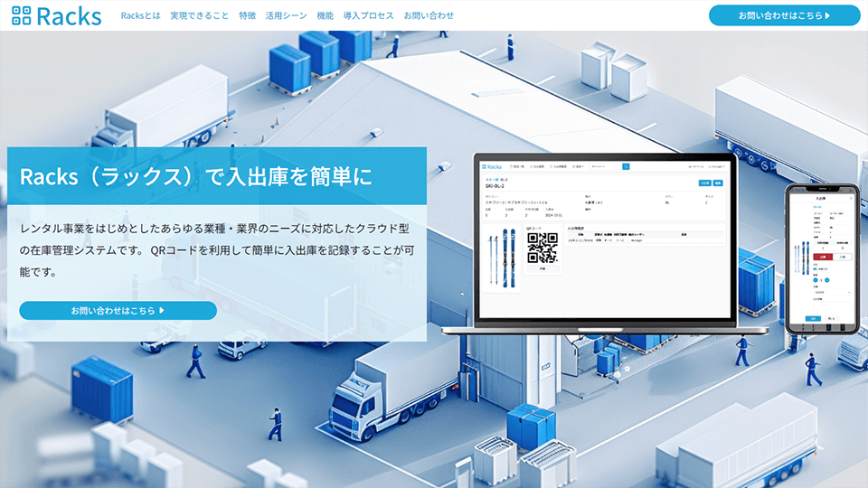Viewport: 868px width, 488px height.
Task: Open the 活用シーン navigation link
Action: pos(287,16)
